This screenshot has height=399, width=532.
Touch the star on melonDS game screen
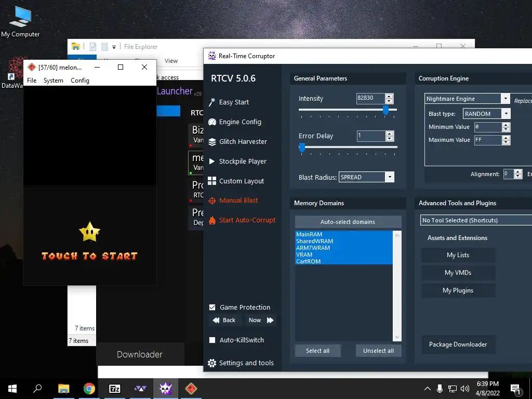(89, 232)
